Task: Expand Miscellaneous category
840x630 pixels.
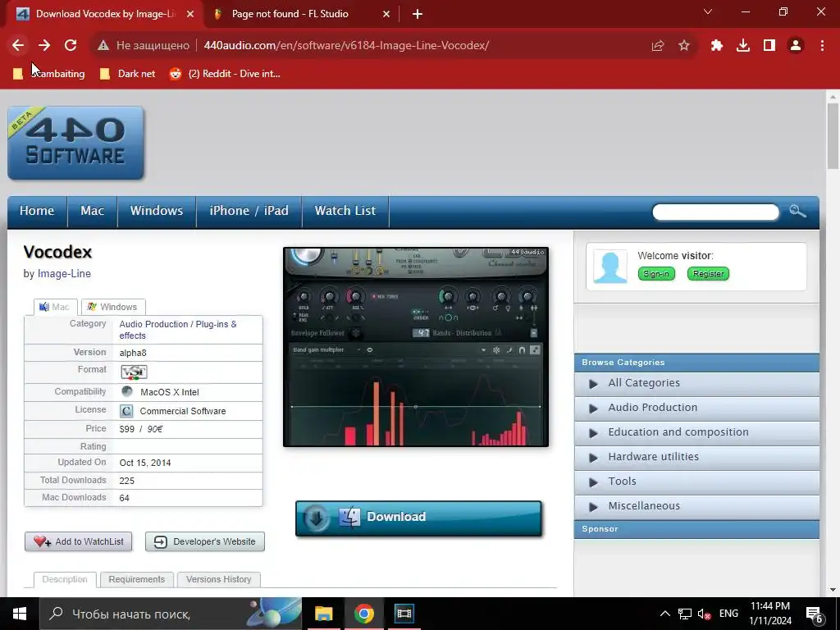Action: tap(697, 506)
